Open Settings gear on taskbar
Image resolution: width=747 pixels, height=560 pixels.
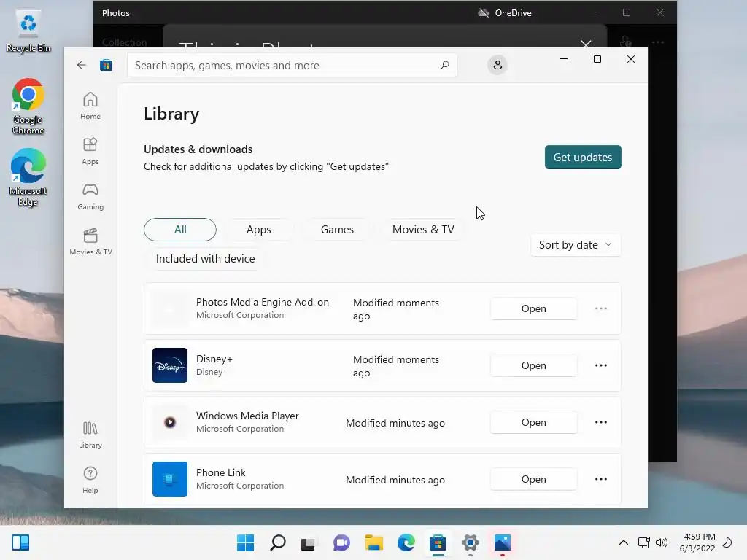tap(471, 542)
